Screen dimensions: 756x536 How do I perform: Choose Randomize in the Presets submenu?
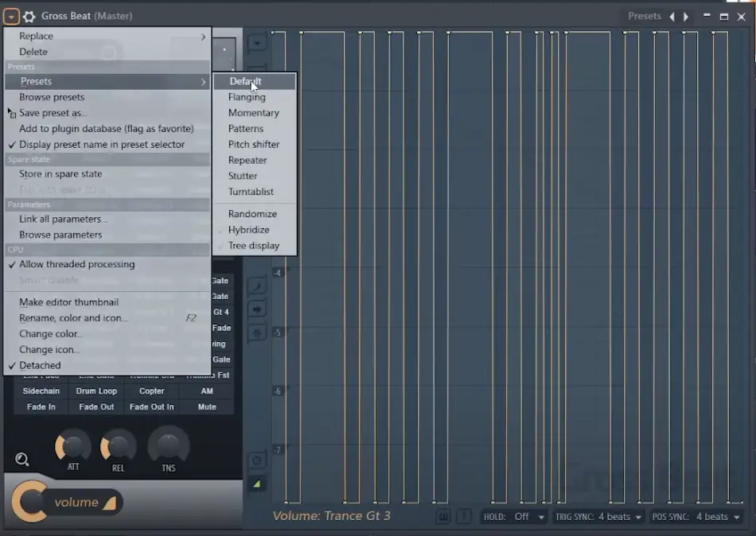253,213
